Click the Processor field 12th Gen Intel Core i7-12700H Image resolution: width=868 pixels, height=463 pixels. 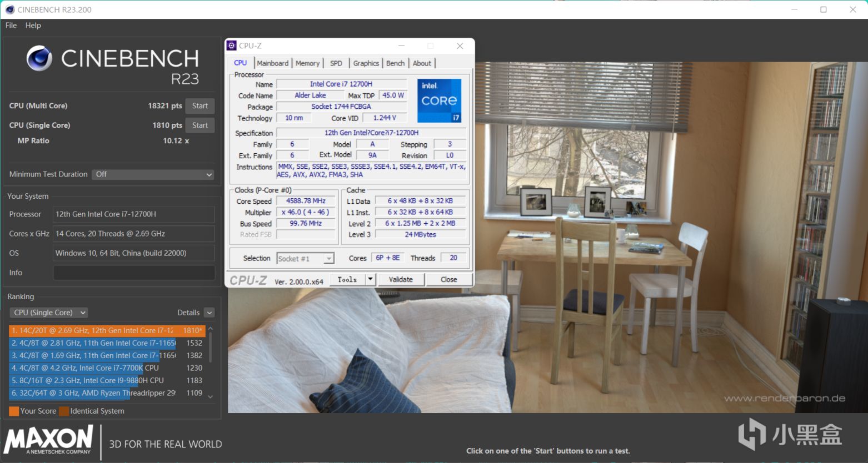point(134,214)
